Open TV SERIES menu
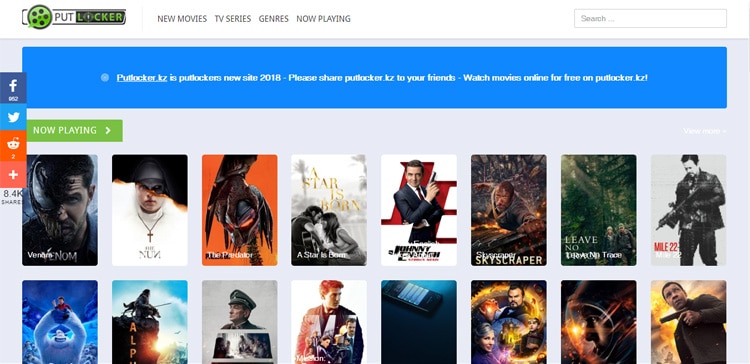This screenshot has height=364, width=750. pyautogui.click(x=233, y=19)
